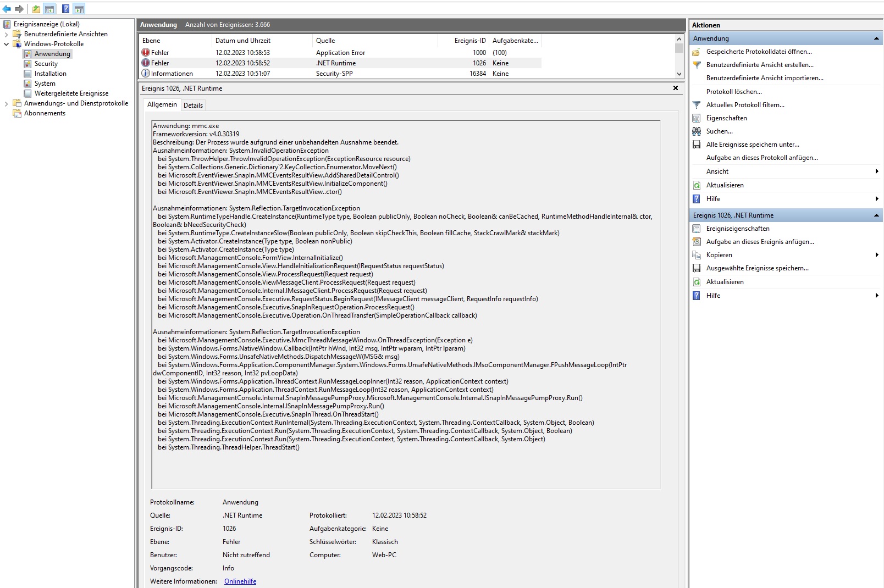Screen dimensions: 884x588
Task: Collapse the Windows-Protokolle tree node
Action: [x=7, y=44]
